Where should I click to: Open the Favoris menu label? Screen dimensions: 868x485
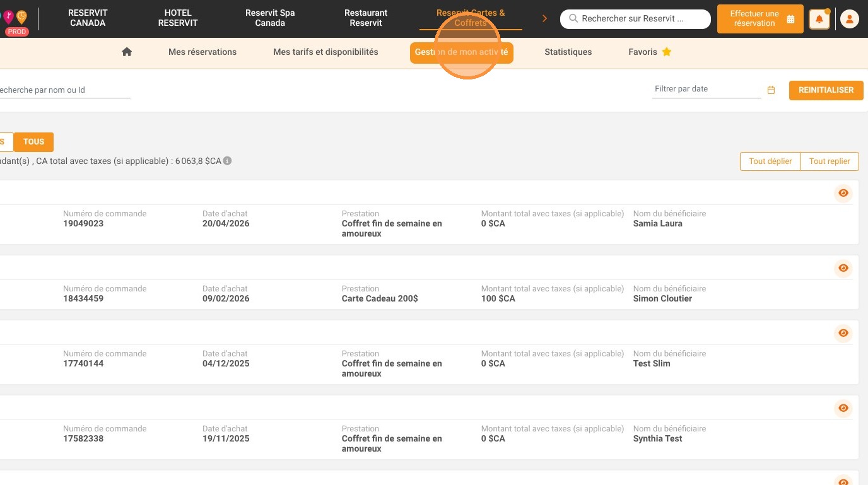click(643, 52)
